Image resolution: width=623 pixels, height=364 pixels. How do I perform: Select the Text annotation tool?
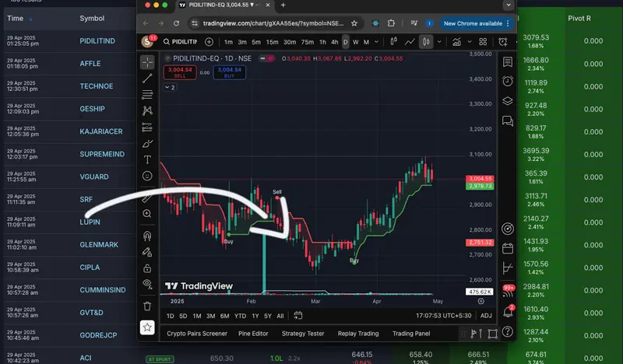point(147,159)
